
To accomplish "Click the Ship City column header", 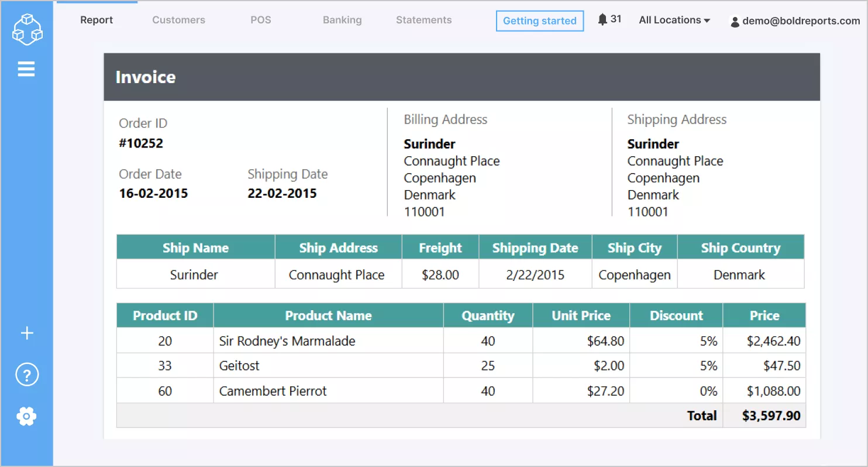I will (635, 248).
